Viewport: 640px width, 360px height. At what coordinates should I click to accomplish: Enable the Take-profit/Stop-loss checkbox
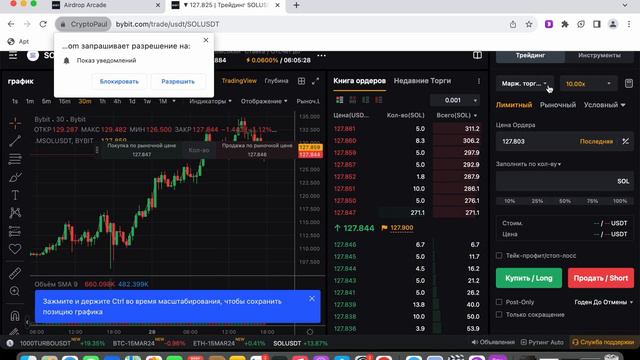tap(499, 256)
